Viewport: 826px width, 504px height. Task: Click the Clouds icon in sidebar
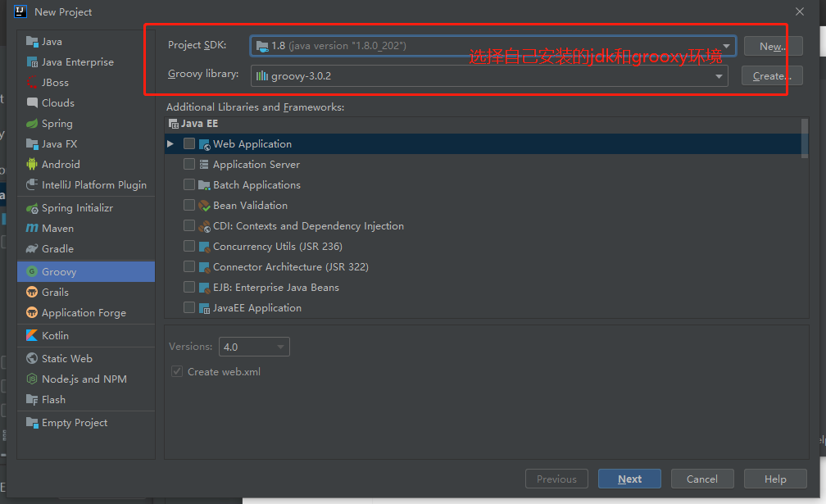32,102
